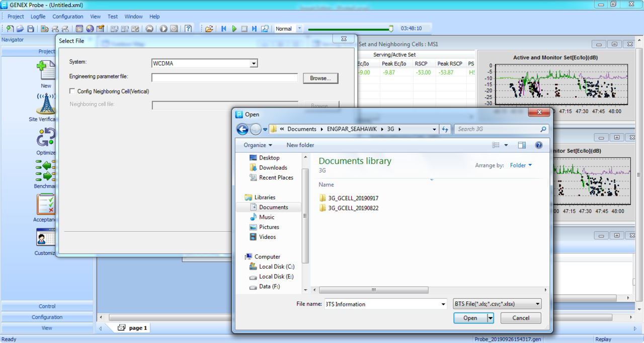
Task: Select Downloads in the navigation pane
Action: [x=269, y=167]
